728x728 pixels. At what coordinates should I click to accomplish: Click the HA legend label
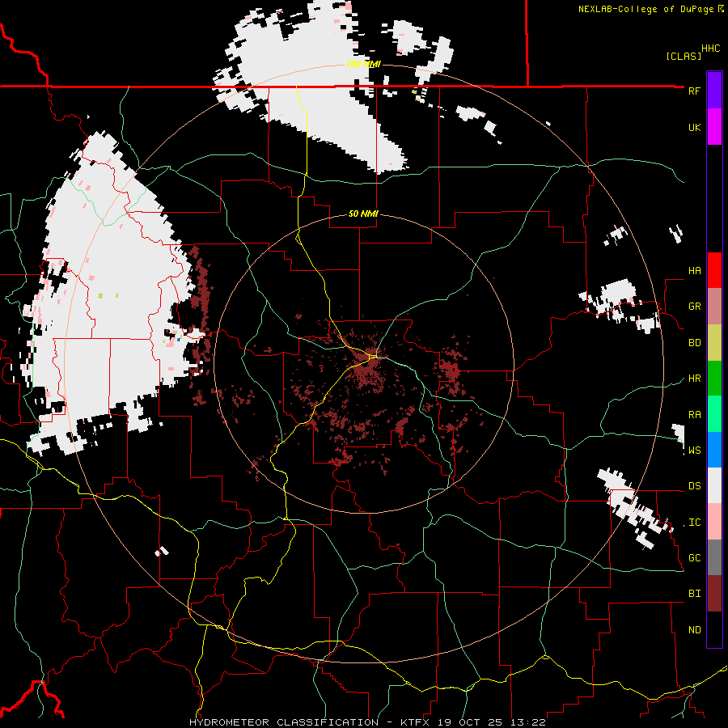click(694, 271)
